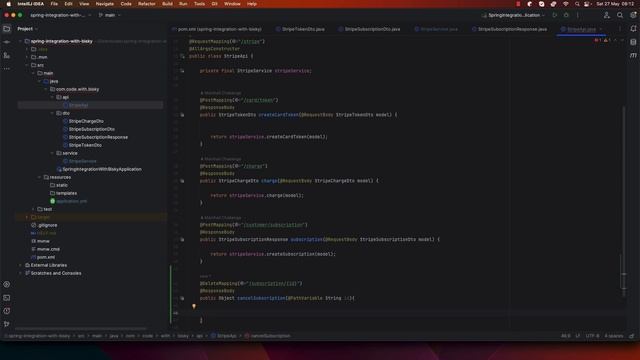Show more tool windows ellipsis icon
This screenshot has width=640, height=360.
pos(7,69)
